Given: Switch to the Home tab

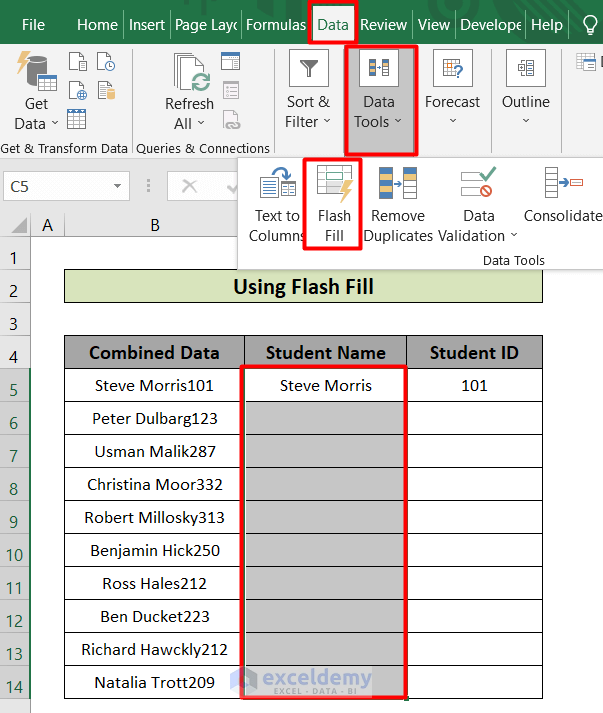Looking at the screenshot, I should point(97,25).
